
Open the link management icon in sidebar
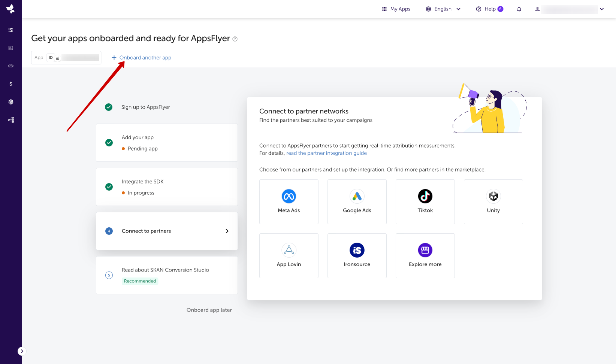(11, 66)
